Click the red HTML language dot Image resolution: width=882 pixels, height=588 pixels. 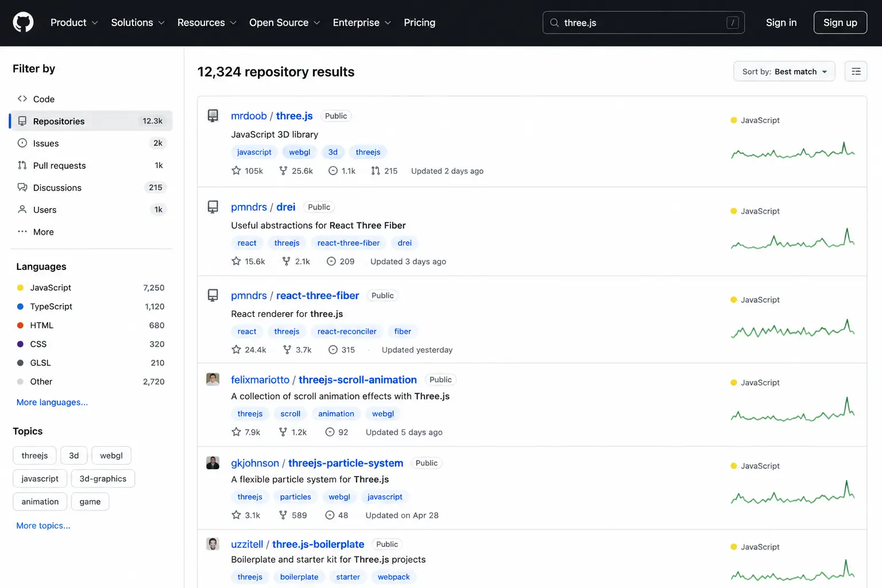[20, 325]
